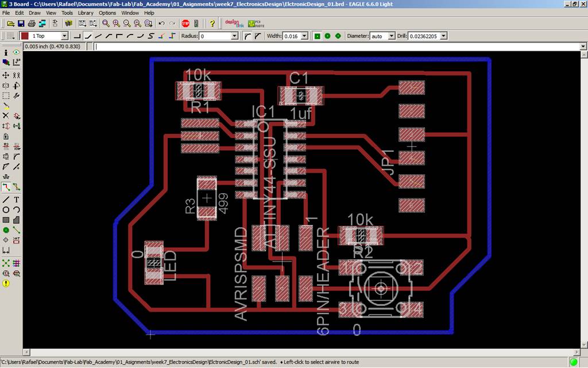
Task: Open the Library menu
Action: point(86,13)
